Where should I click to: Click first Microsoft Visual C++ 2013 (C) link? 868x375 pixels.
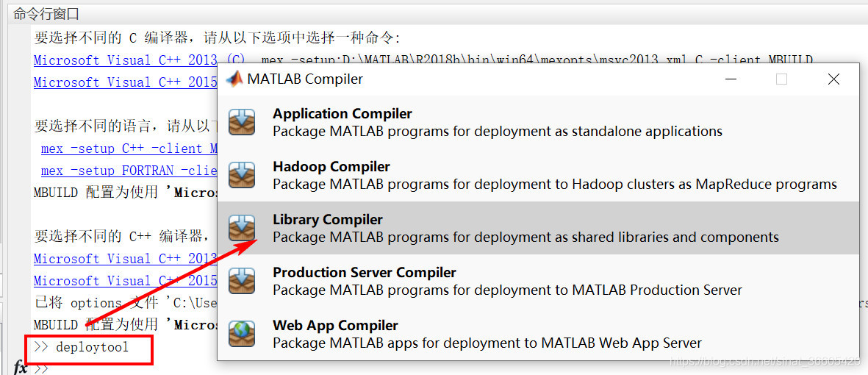pyautogui.click(x=139, y=60)
